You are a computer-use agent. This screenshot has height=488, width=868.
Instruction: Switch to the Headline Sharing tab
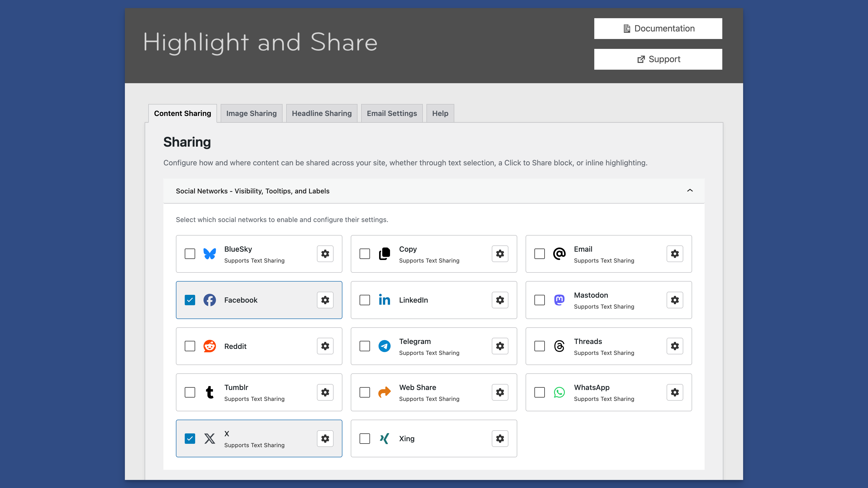(x=321, y=113)
